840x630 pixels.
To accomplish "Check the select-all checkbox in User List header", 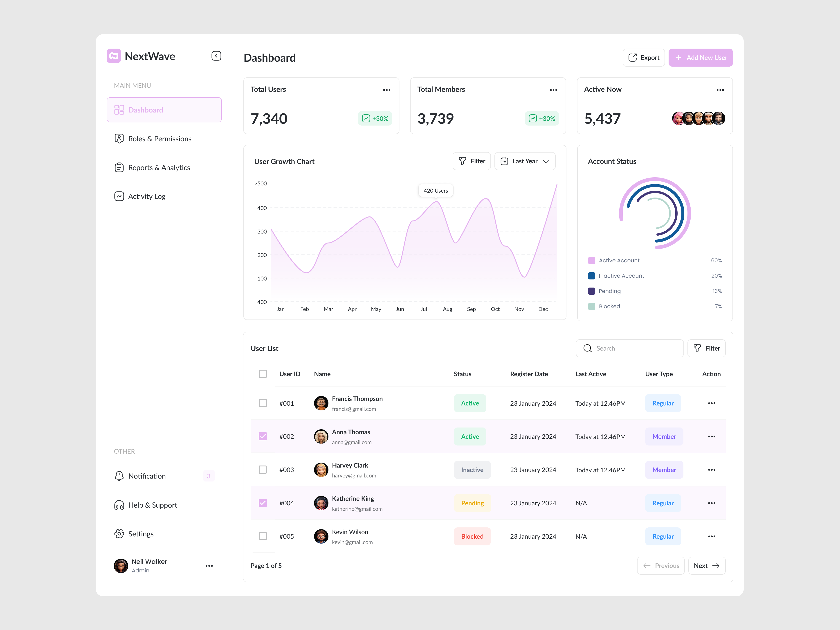I will [x=263, y=374].
